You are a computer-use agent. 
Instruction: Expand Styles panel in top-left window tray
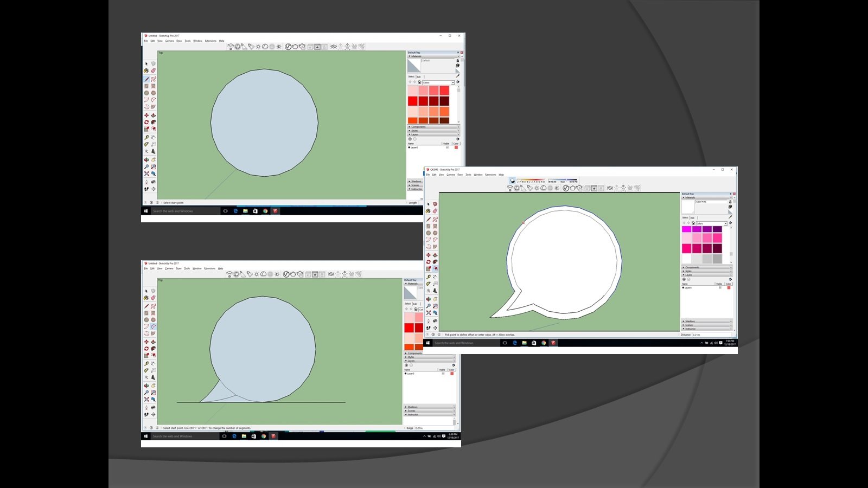(x=433, y=131)
